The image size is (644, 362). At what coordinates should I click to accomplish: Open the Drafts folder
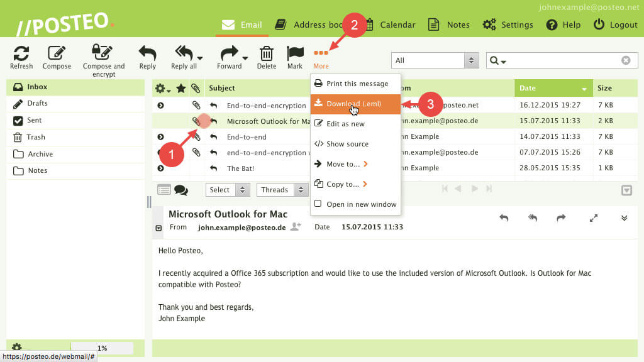37,104
